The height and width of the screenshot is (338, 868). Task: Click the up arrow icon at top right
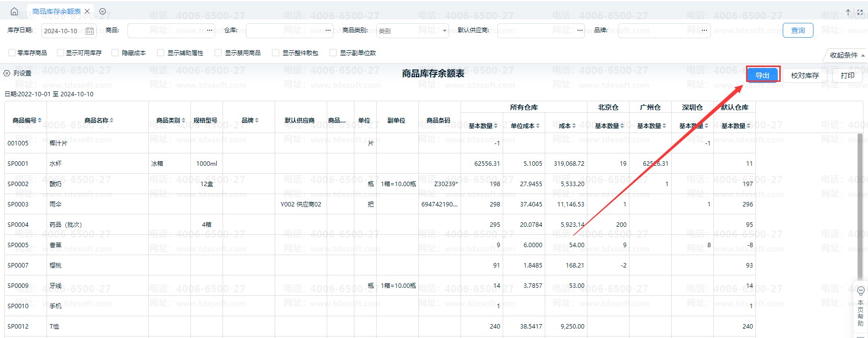point(848,12)
